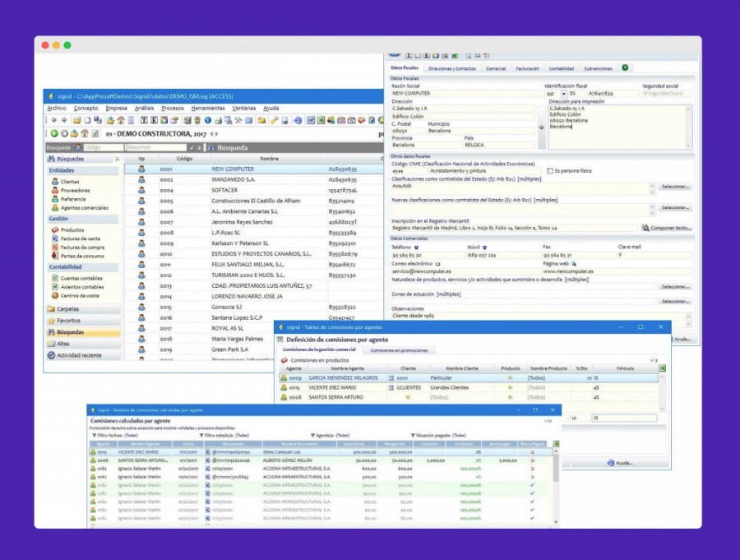The image size is (740, 560).
Task: Click the blue globe help toolbar icon
Action: tap(298, 120)
